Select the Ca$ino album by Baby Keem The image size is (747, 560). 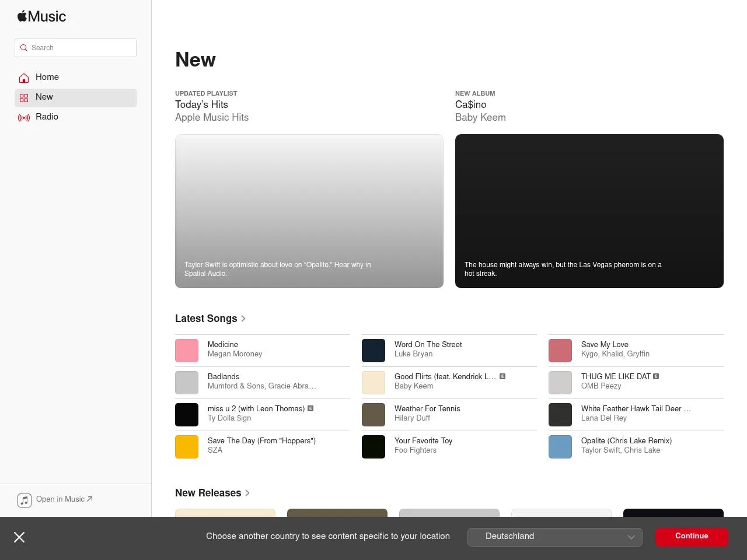tap(589, 211)
